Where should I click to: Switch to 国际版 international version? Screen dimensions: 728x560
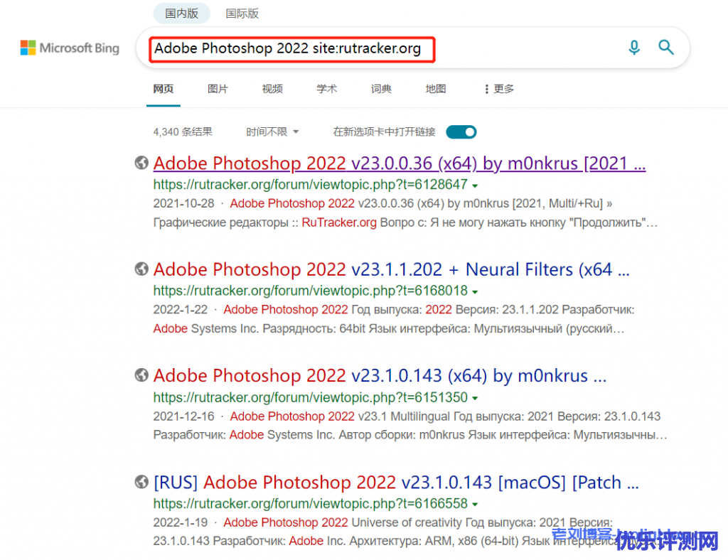coord(242,13)
